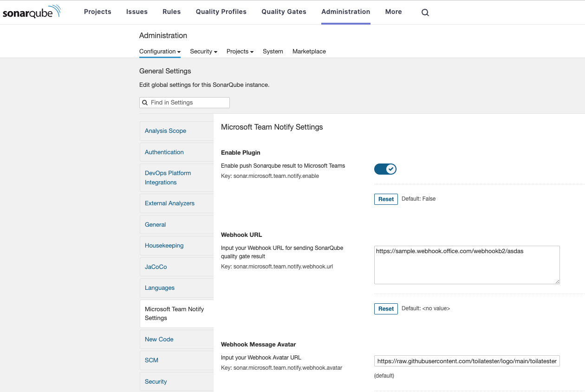
Task: Open the More menu in the top navigation
Action: pos(394,12)
